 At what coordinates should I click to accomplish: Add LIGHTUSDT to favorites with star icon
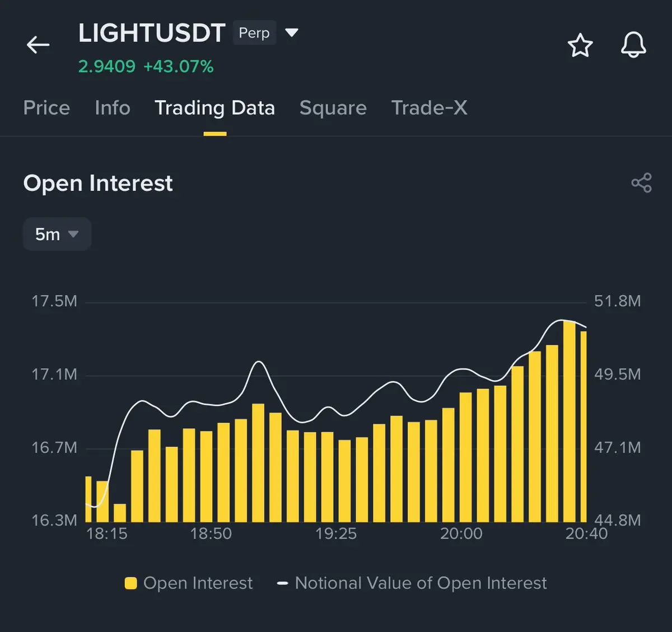click(580, 45)
